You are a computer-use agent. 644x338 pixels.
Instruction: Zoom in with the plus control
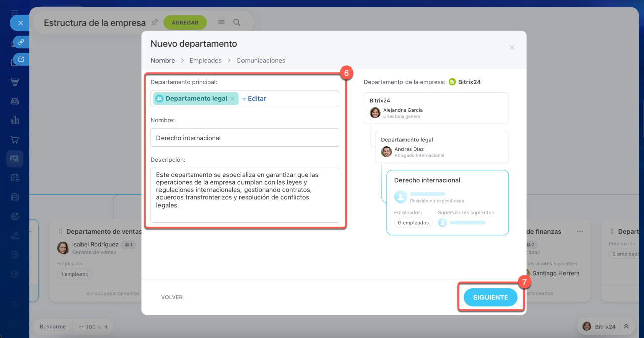(x=106, y=327)
